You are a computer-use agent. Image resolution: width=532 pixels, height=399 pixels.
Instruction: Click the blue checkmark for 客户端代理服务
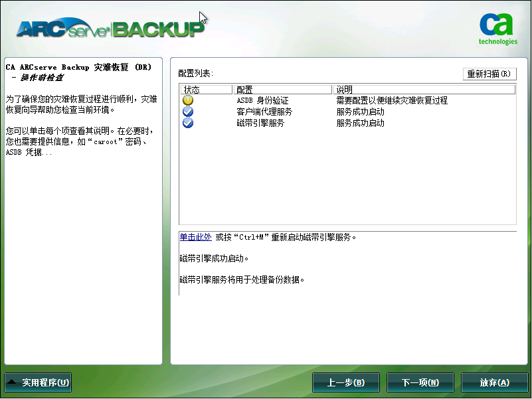pyautogui.click(x=189, y=112)
